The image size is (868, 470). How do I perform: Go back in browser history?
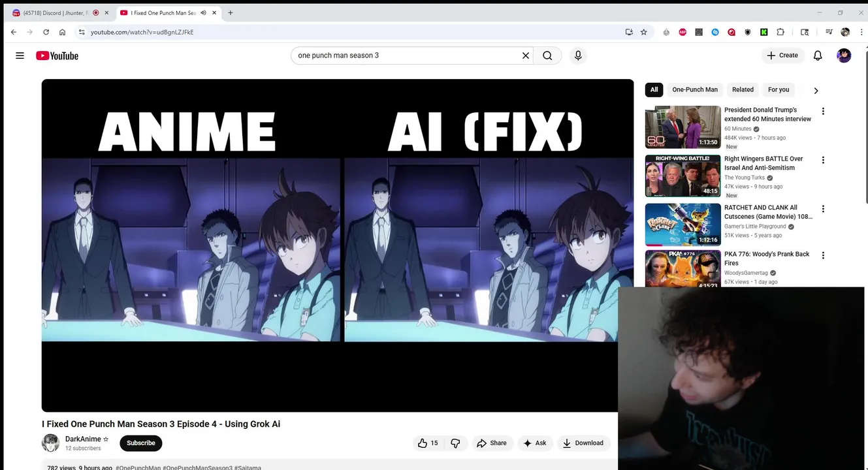(x=14, y=32)
